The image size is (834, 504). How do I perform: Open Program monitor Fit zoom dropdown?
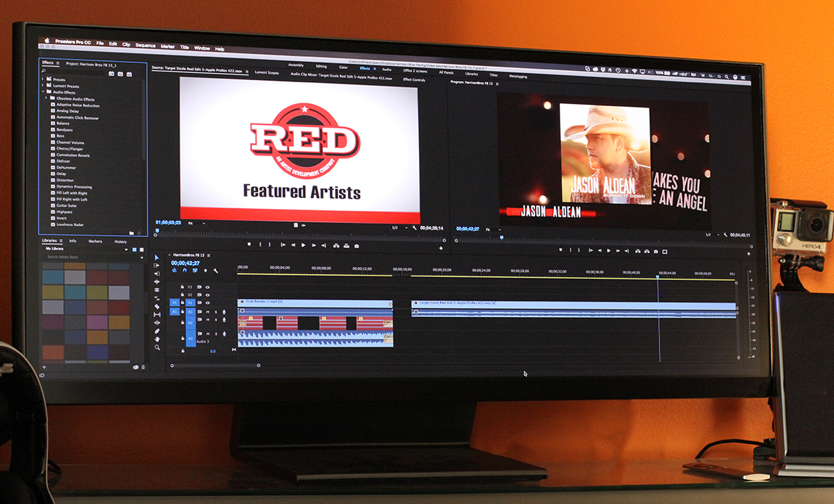pyautogui.click(x=494, y=229)
